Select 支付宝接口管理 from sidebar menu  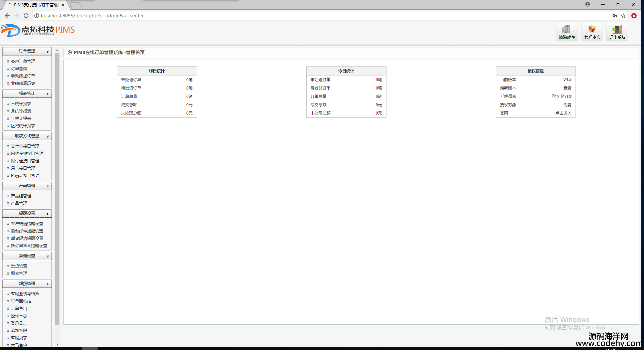pos(25,146)
